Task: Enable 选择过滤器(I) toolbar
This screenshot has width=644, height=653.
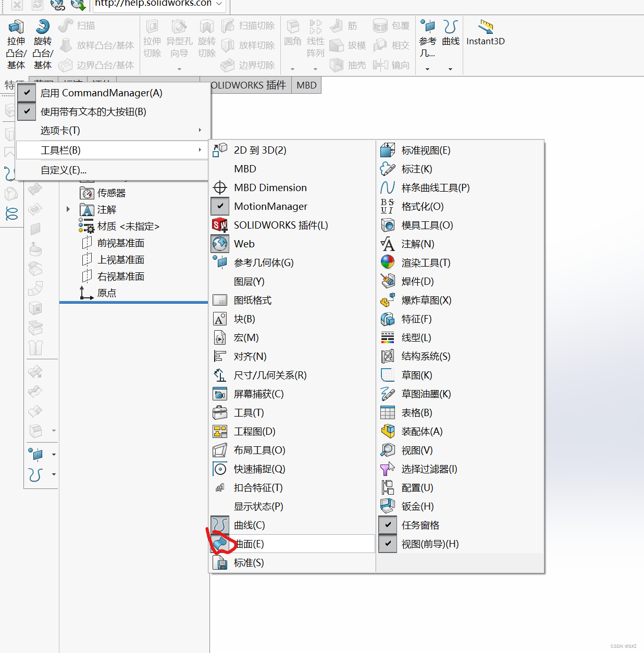Action: click(x=460, y=469)
